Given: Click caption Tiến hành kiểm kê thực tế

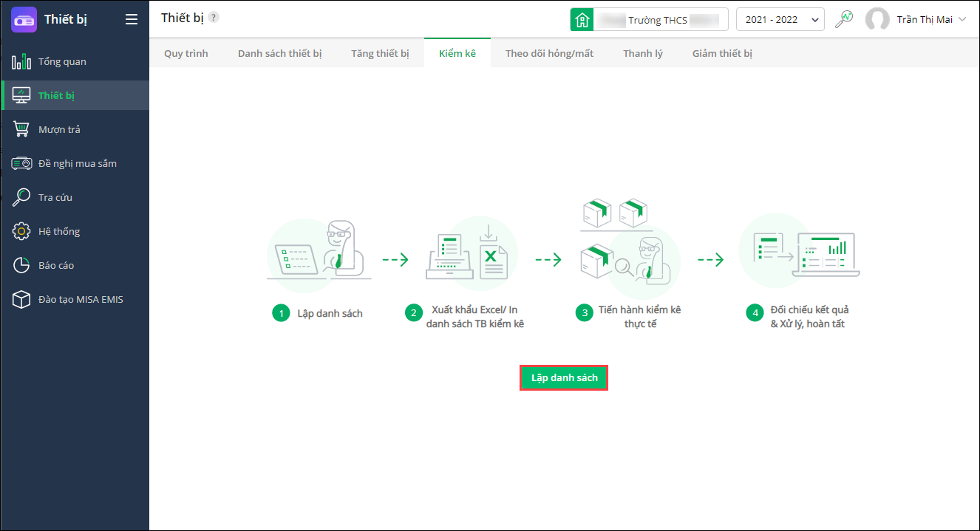Looking at the screenshot, I should pos(640,316).
